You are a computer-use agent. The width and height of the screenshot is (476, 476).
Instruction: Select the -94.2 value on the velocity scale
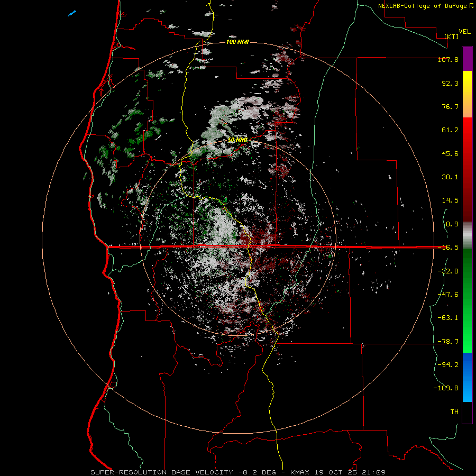(x=448, y=364)
